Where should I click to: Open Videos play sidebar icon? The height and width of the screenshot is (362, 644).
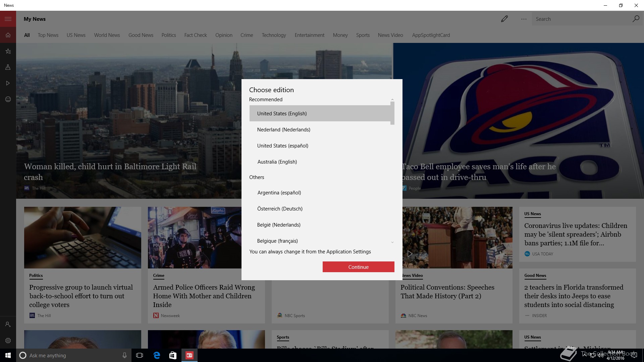[8, 83]
